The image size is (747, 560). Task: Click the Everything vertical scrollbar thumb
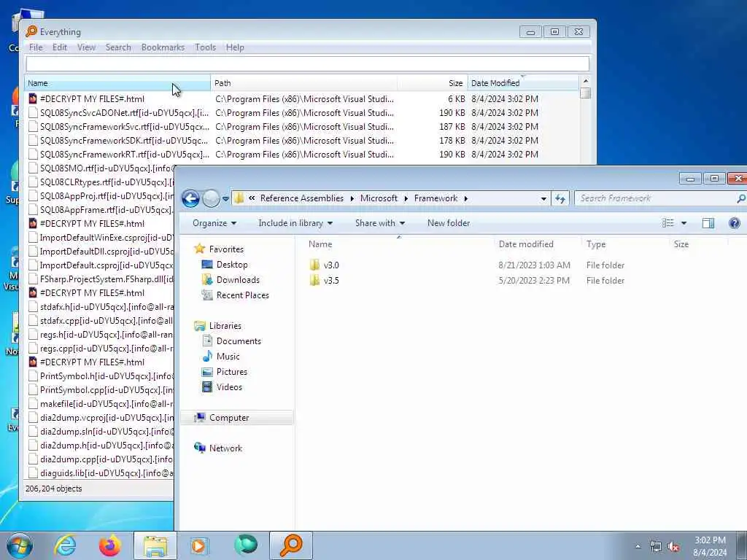click(586, 93)
